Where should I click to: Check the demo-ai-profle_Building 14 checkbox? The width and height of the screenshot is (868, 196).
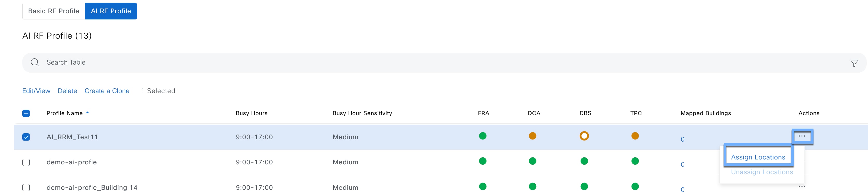(26, 188)
